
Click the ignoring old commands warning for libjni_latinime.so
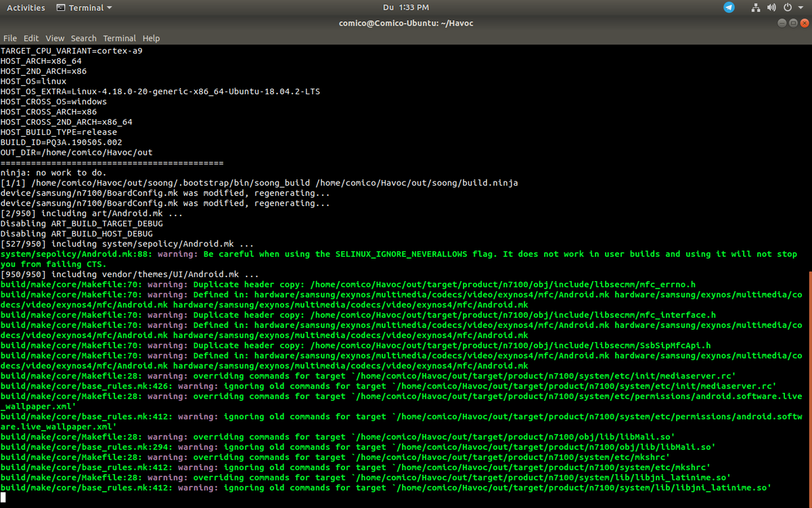[386, 488]
